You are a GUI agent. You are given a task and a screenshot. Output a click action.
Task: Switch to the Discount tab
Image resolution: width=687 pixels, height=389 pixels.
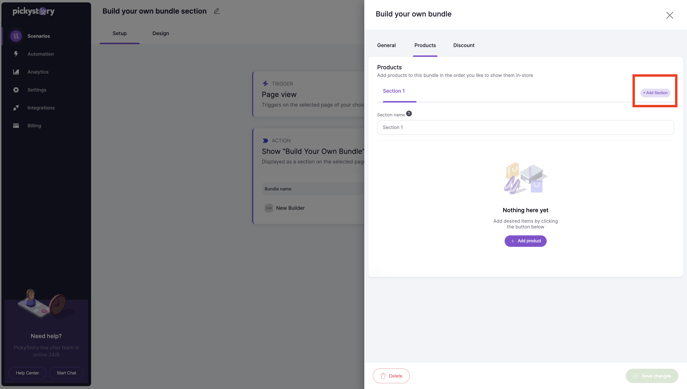pyautogui.click(x=464, y=45)
